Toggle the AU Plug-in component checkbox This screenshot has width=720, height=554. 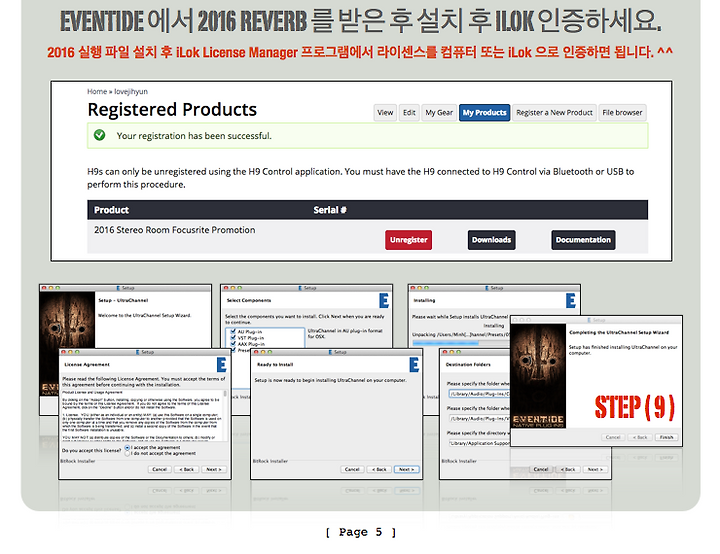(233, 331)
